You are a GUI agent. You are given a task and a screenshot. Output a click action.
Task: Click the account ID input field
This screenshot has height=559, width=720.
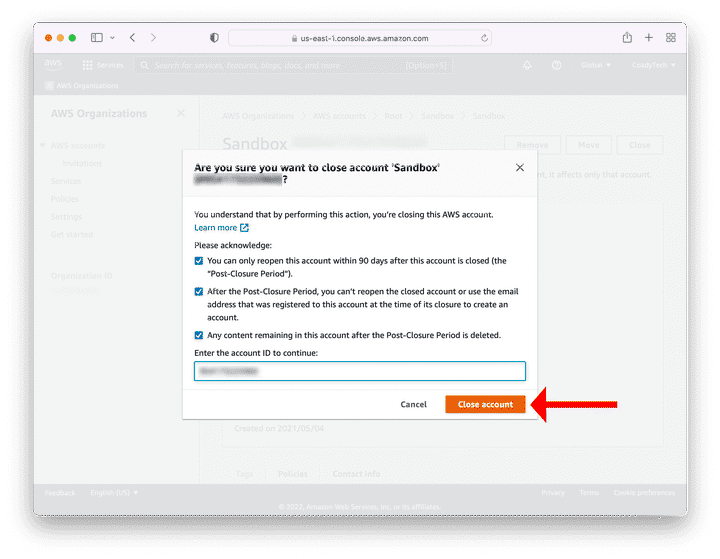(x=360, y=371)
